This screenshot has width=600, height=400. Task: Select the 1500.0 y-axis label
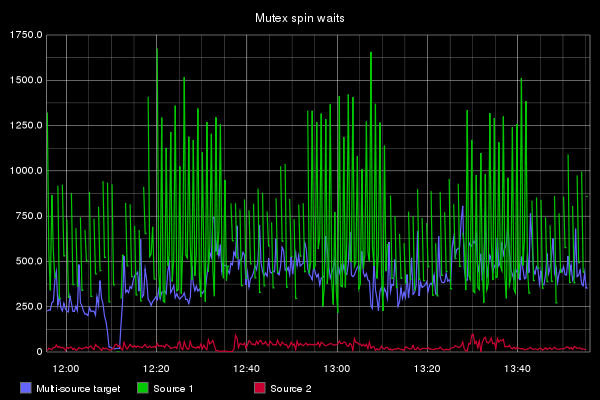pyautogui.click(x=24, y=80)
